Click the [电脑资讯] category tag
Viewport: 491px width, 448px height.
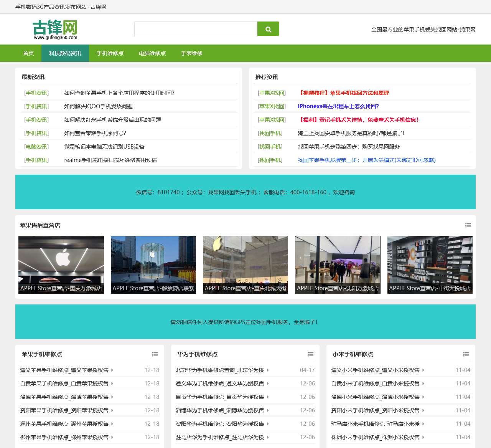(x=37, y=147)
